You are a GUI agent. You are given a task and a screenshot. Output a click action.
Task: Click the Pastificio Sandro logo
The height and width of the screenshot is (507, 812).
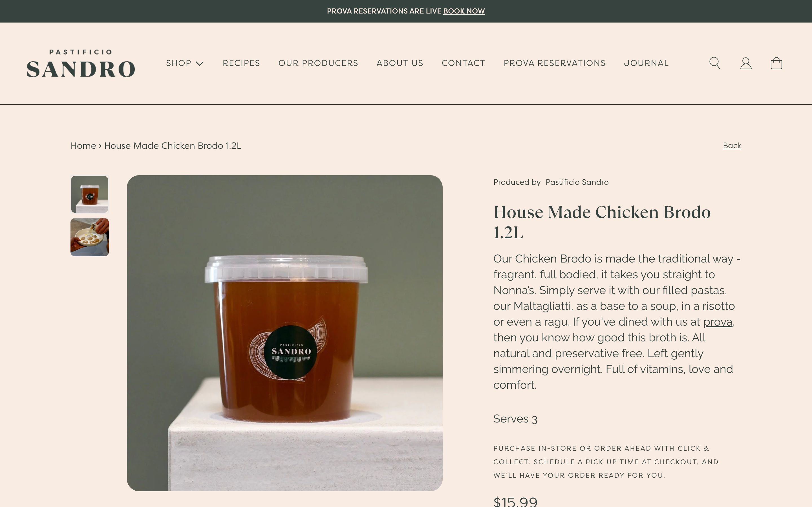81,63
